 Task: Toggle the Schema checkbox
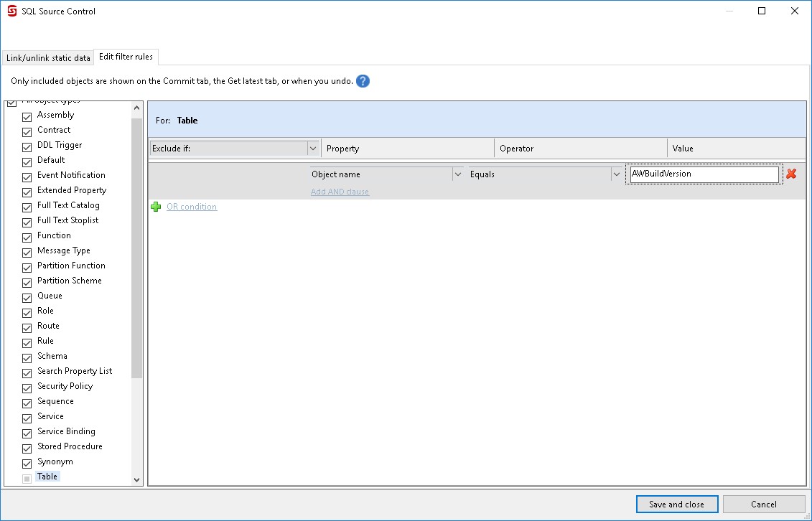coord(27,357)
